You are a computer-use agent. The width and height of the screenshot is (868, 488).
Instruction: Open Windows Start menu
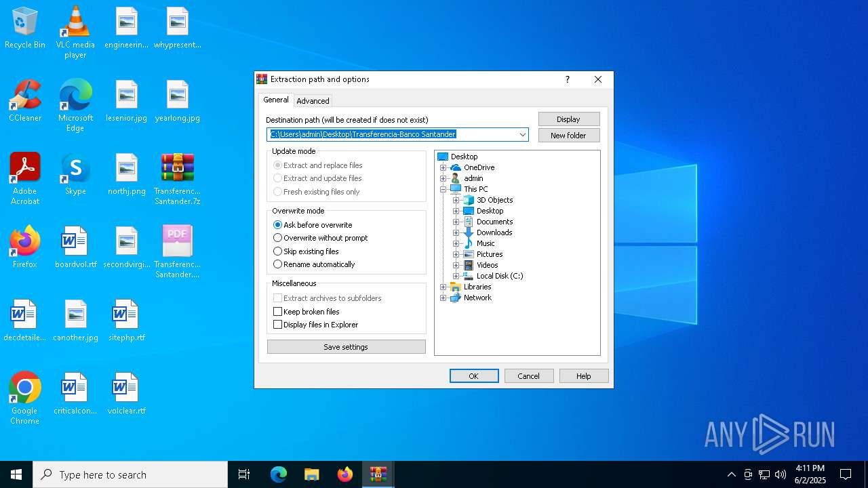[16, 474]
